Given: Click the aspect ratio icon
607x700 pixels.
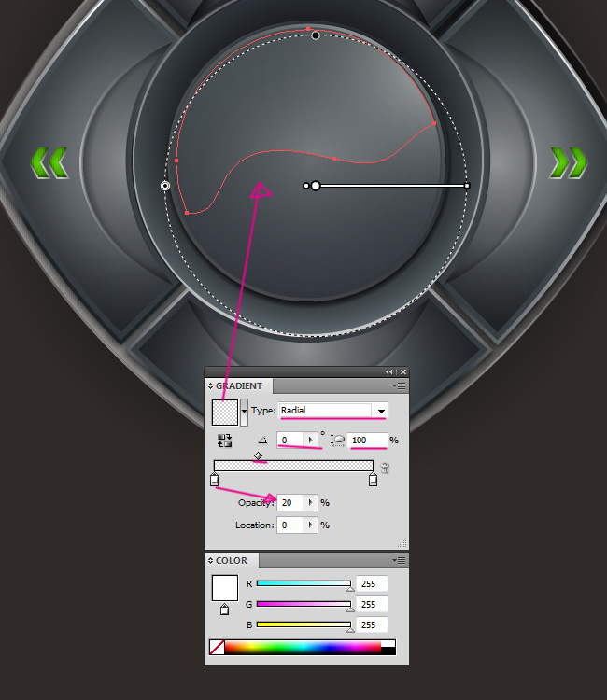Looking at the screenshot, I should (337, 441).
